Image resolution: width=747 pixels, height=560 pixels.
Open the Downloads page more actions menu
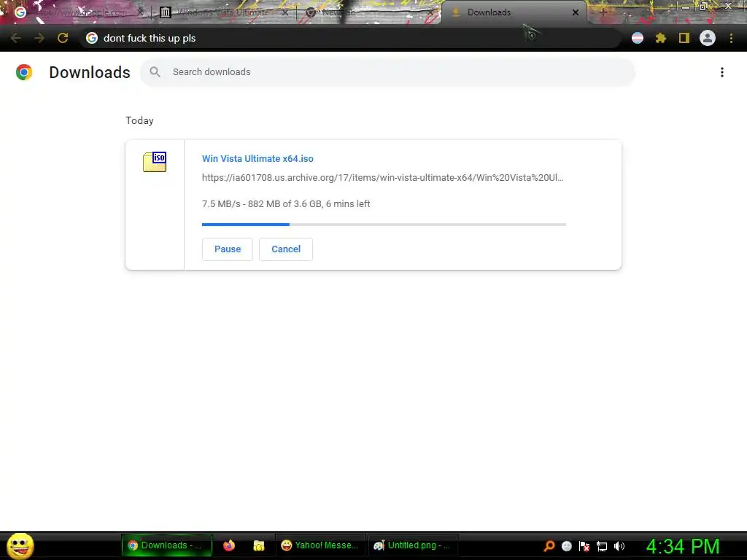coord(722,72)
